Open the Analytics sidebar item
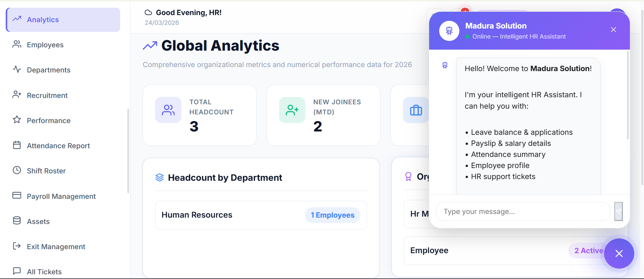 point(63,20)
